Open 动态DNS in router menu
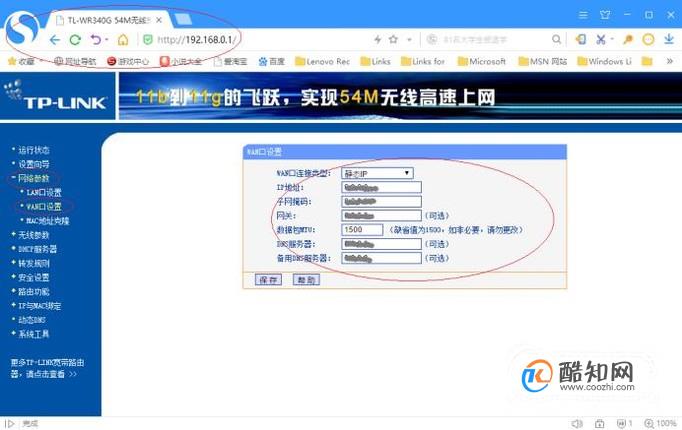 pyautogui.click(x=32, y=320)
